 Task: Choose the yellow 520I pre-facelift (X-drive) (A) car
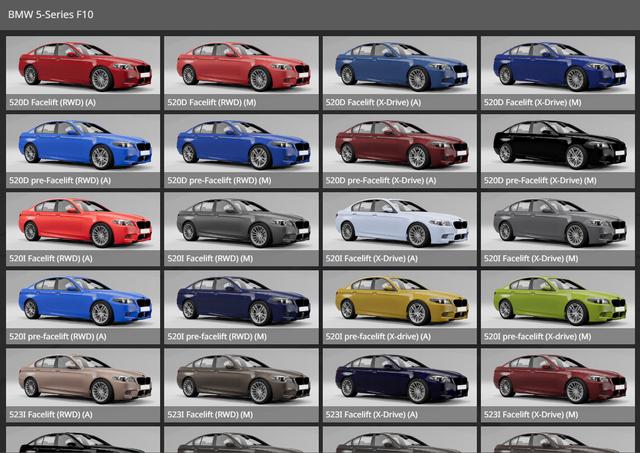pyautogui.click(x=400, y=299)
